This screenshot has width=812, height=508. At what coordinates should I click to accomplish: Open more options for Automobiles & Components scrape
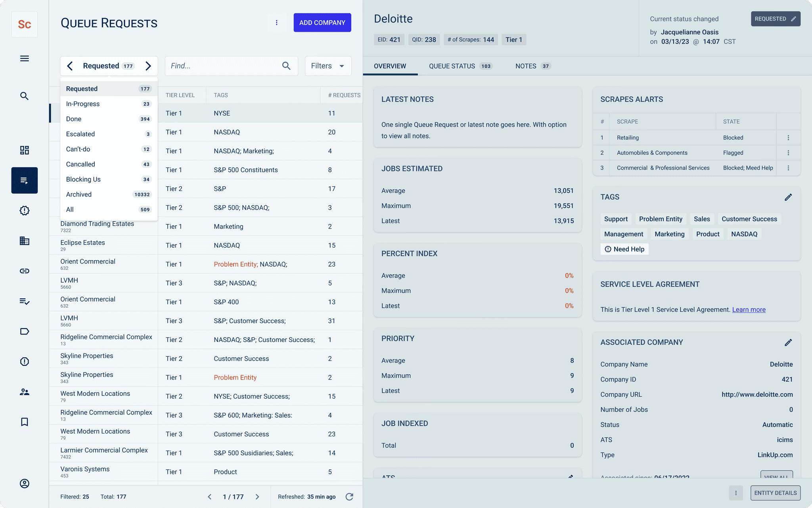pyautogui.click(x=788, y=153)
